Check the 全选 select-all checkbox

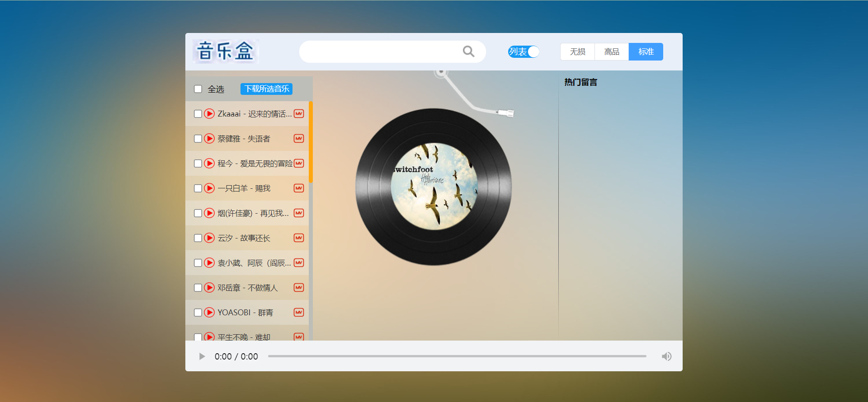coord(198,89)
